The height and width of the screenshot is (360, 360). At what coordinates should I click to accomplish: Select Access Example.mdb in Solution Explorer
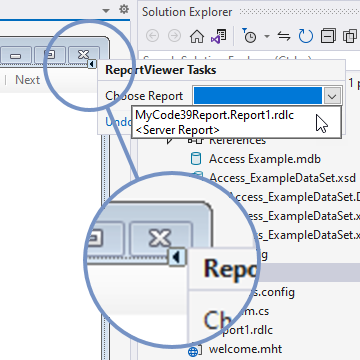click(265, 159)
